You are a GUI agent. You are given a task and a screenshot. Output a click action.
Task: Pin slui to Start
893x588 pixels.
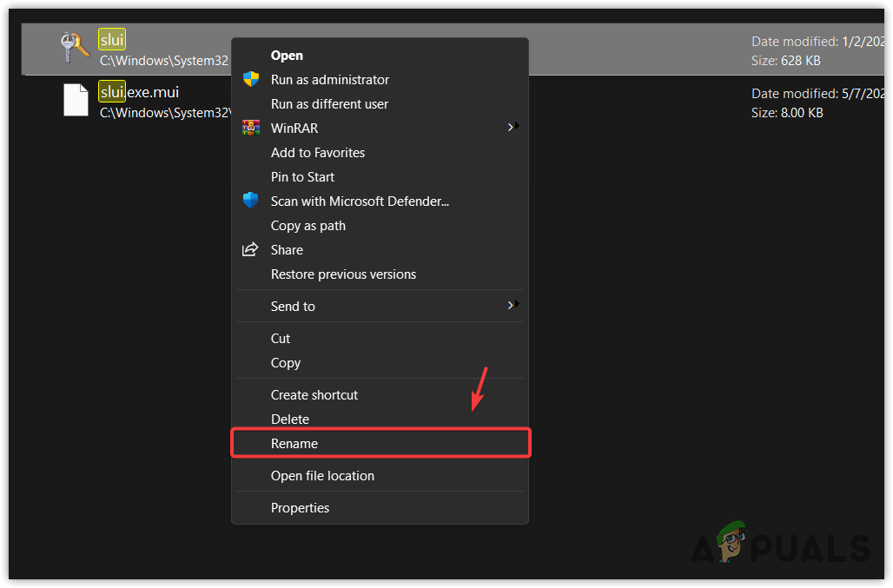tap(301, 176)
